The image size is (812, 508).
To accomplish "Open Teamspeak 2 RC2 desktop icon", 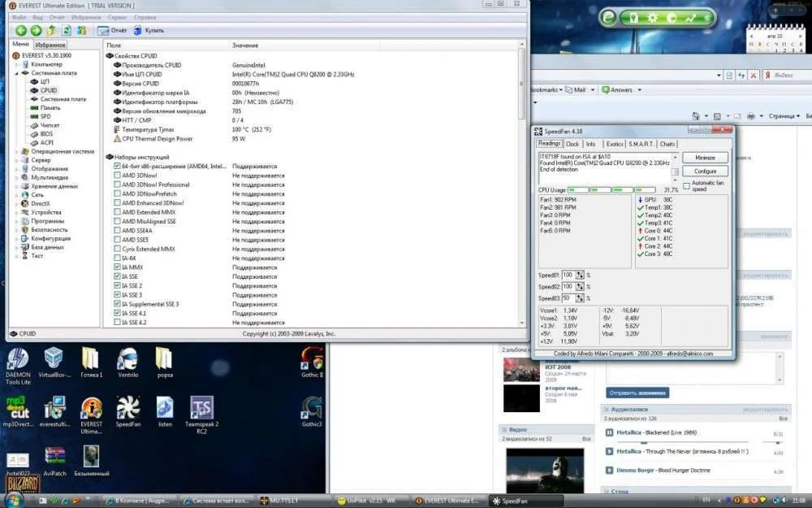I will coord(201,407).
